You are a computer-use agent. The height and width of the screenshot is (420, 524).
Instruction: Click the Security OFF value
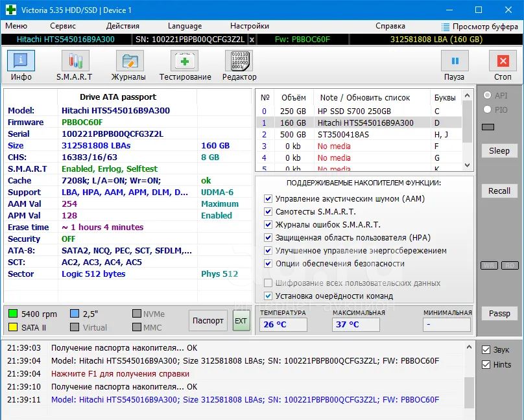coord(68,239)
